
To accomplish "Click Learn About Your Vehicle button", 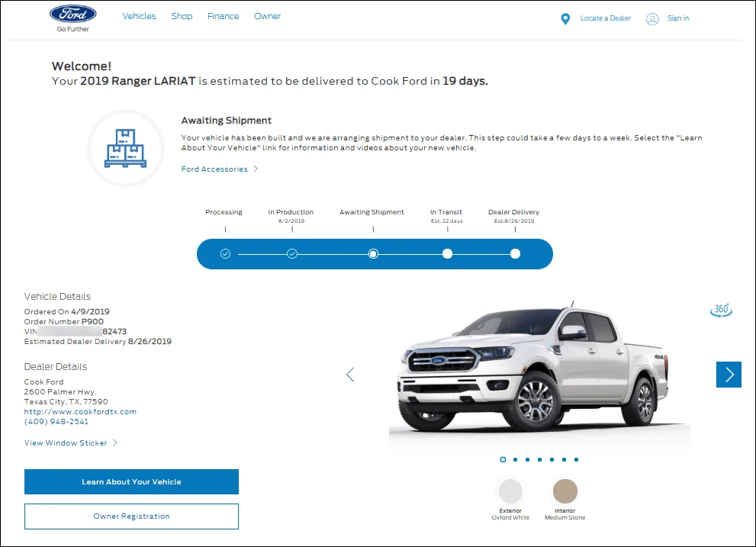I will 132,482.
